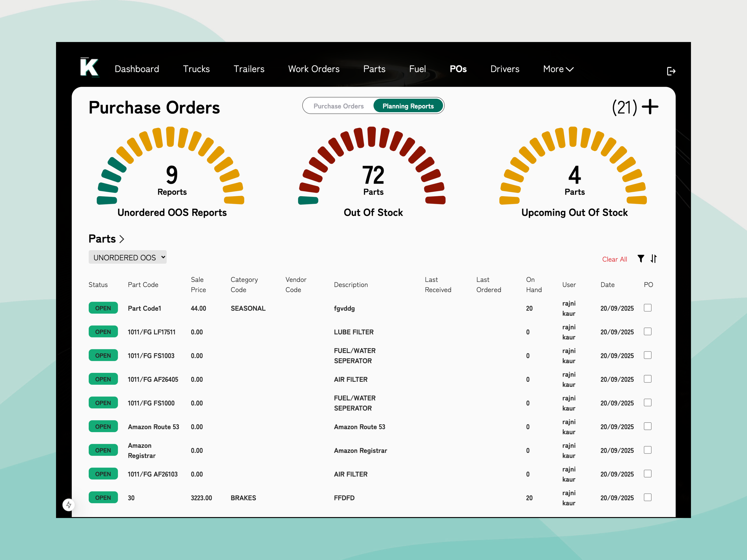Click the Clear All link

click(614, 259)
